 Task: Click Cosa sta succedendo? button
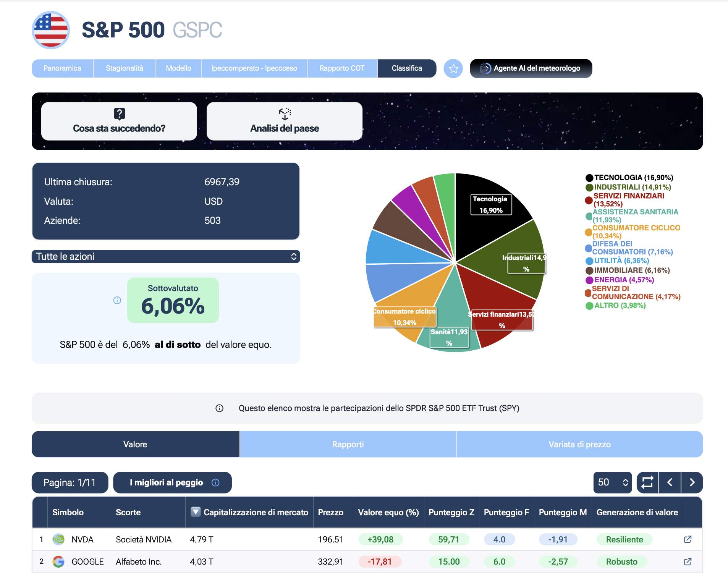[x=119, y=121]
